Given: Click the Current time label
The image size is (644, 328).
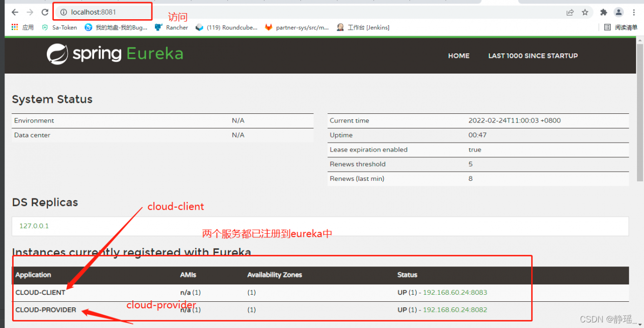Looking at the screenshot, I should tap(349, 120).
